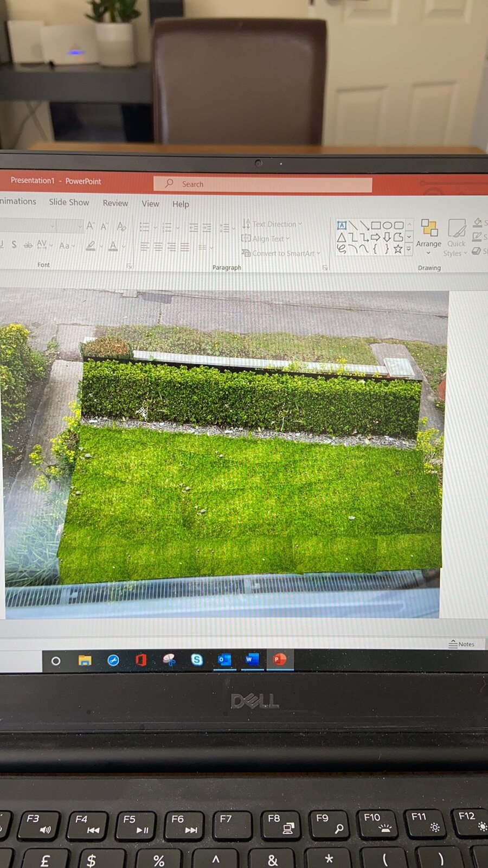The height and width of the screenshot is (868, 488).
Task: Toggle text shadow formatting
Action: tap(14, 245)
